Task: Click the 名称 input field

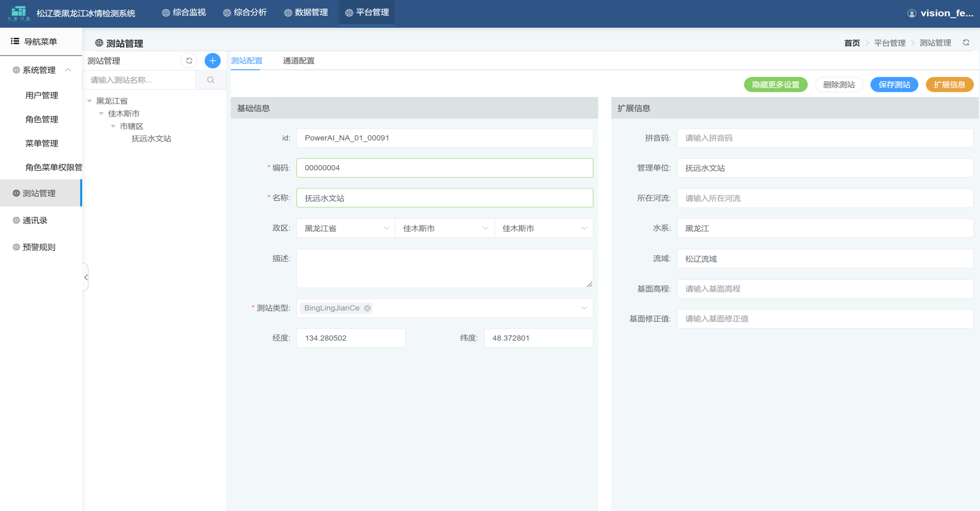Action: [x=445, y=198]
